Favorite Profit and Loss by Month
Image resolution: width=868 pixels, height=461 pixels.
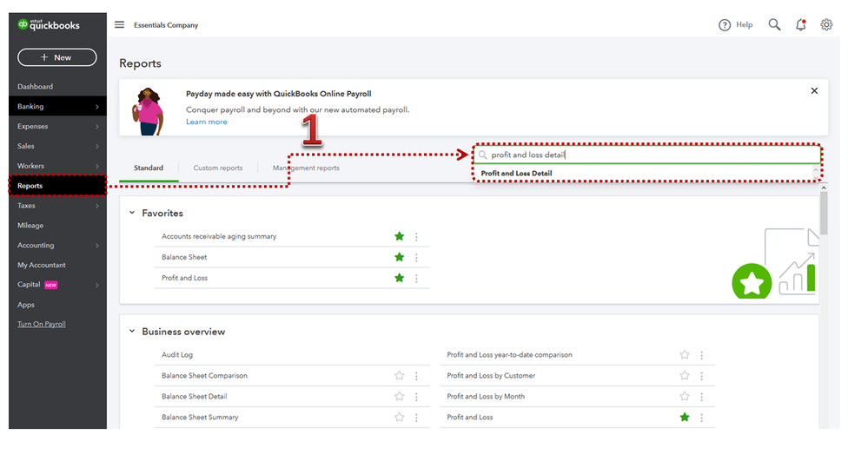[685, 396]
